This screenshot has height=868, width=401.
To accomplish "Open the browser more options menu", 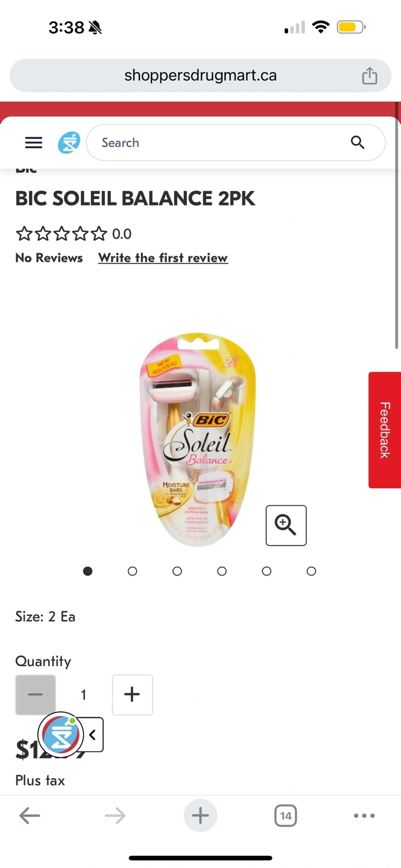I will (x=364, y=816).
